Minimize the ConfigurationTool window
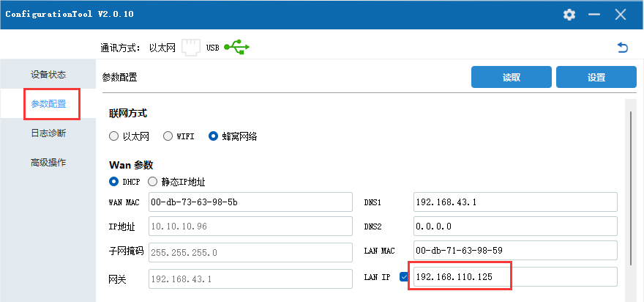Screen dimensions: 644x302 (594, 15)
